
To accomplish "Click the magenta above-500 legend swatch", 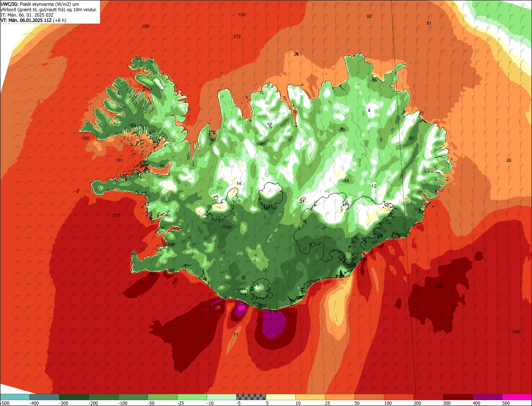I will pyautogui.click(x=517, y=397).
